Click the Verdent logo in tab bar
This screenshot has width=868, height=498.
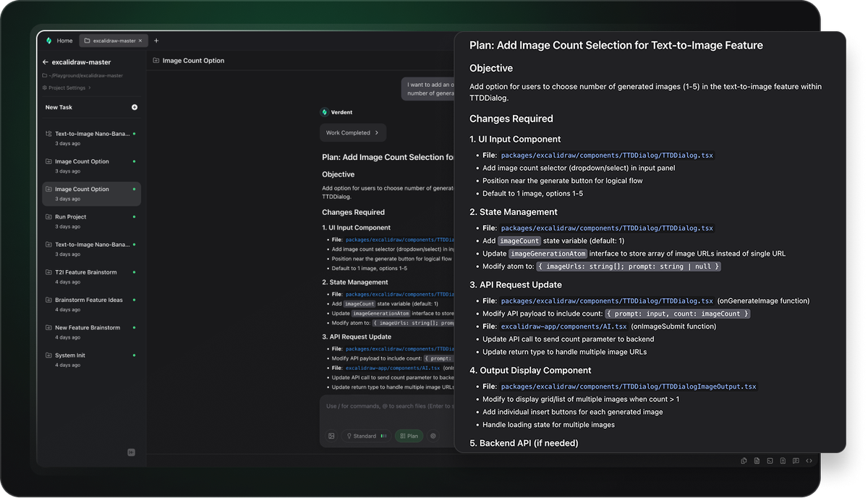pyautogui.click(x=48, y=41)
